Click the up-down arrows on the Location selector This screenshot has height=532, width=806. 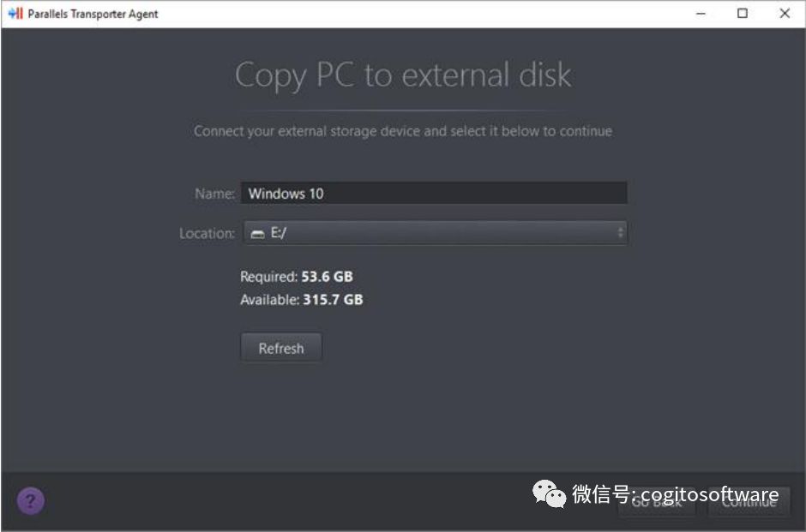tap(621, 233)
